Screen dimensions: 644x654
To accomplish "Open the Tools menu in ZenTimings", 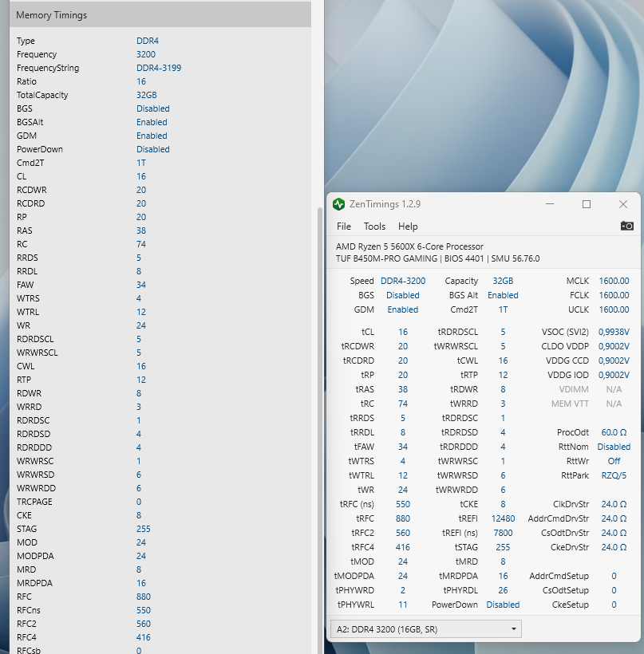I will pos(374,227).
